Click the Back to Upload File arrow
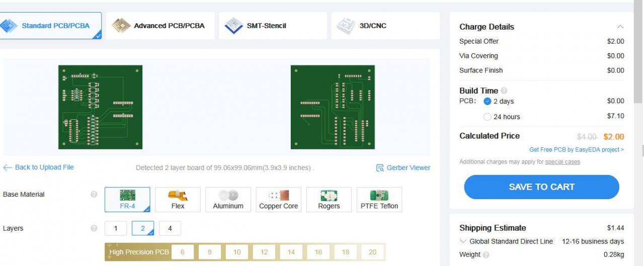This screenshot has height=266, width=644. (x=8, y=167)
